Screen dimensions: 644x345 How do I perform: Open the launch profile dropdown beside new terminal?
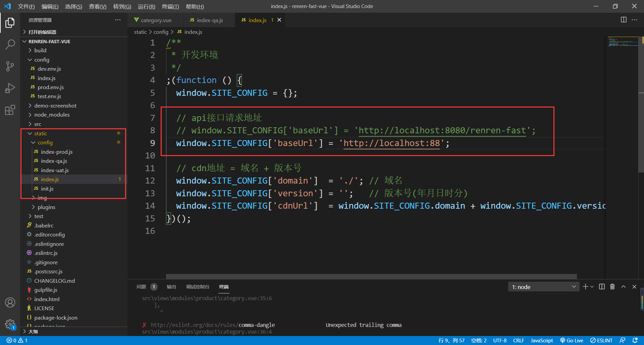coord(592,287)
